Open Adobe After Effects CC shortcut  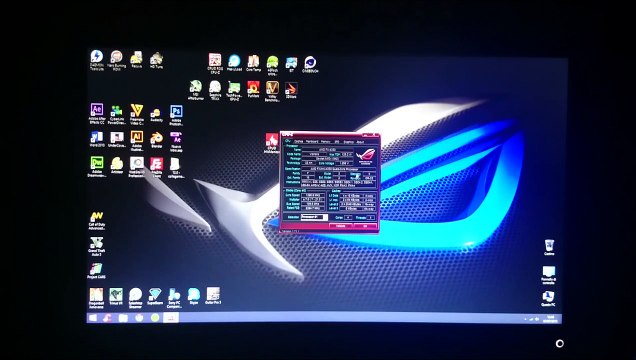click(97, 114)
